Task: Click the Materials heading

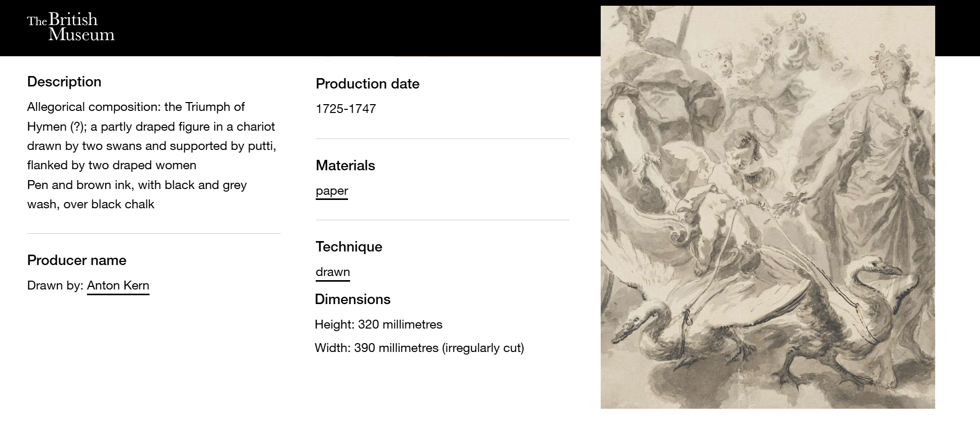Action: [x=345, y=166]
